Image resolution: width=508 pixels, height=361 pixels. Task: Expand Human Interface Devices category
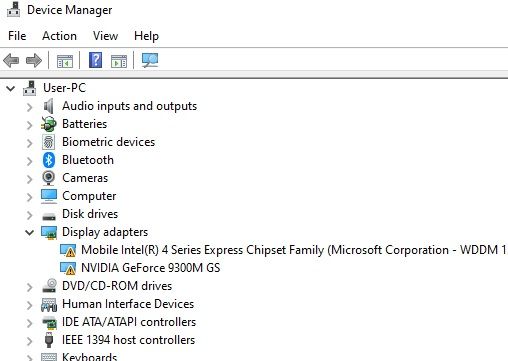tap(30, 305)
